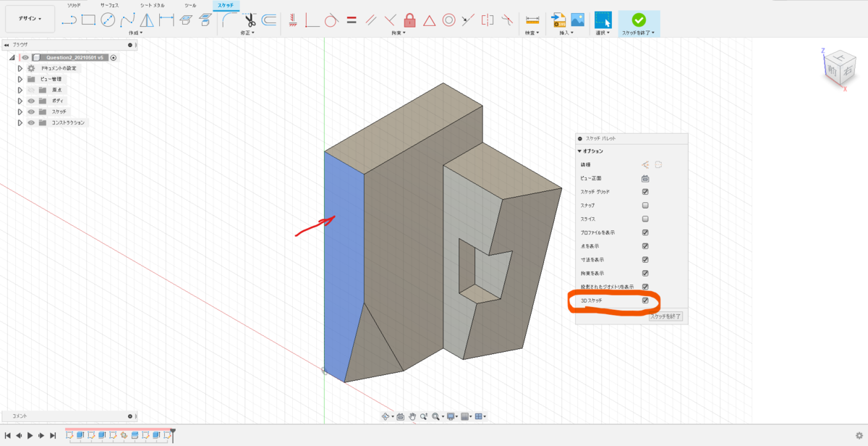Open the 作成 dropdown menu
This screenshot has height=446, width=868.
pos(135,33)
